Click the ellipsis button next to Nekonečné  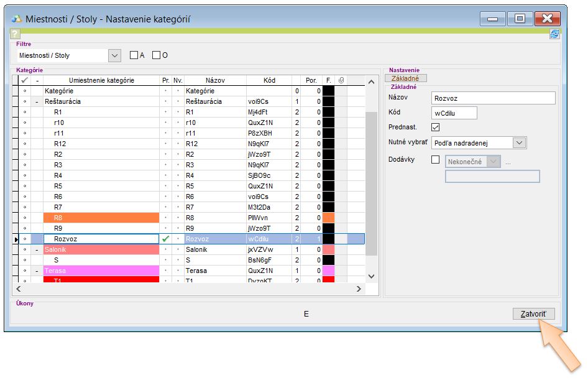[508, 162]
